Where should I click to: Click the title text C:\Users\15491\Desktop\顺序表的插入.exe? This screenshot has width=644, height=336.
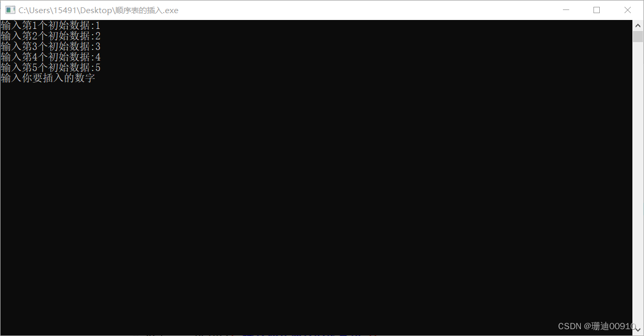click(x=98, y=10)
